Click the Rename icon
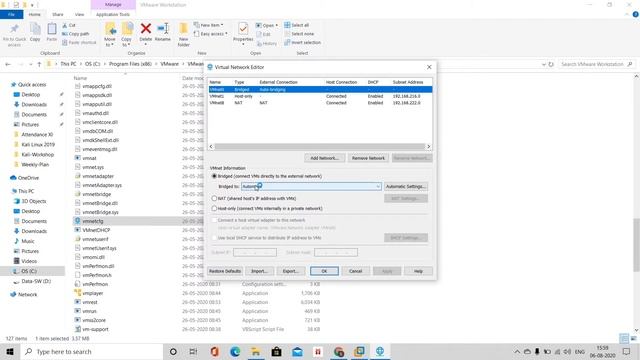This screenshot has height=360, width=640. coord(163,29)
